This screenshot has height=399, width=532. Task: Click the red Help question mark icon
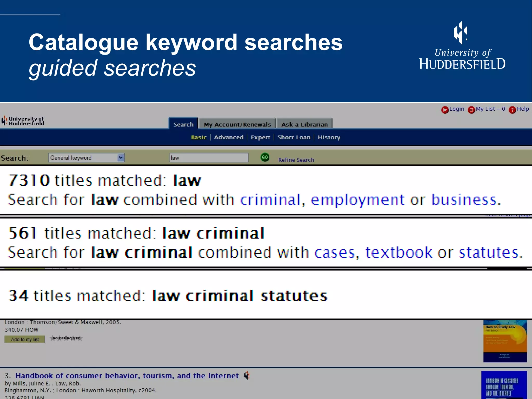coord(512,110)
